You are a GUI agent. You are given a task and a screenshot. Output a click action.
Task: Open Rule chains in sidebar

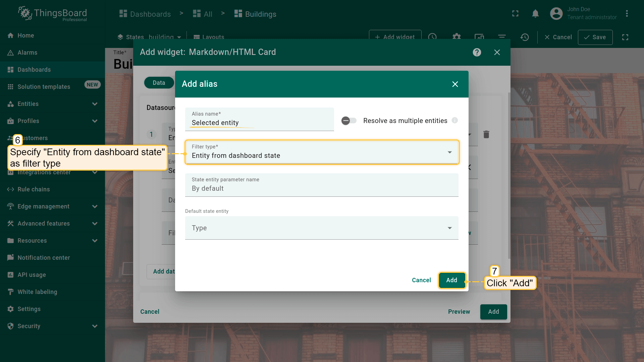coord(34,189)
